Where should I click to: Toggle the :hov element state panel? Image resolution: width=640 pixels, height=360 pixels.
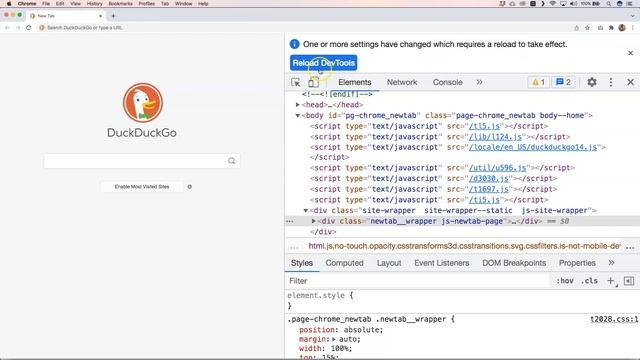(565, 281)
